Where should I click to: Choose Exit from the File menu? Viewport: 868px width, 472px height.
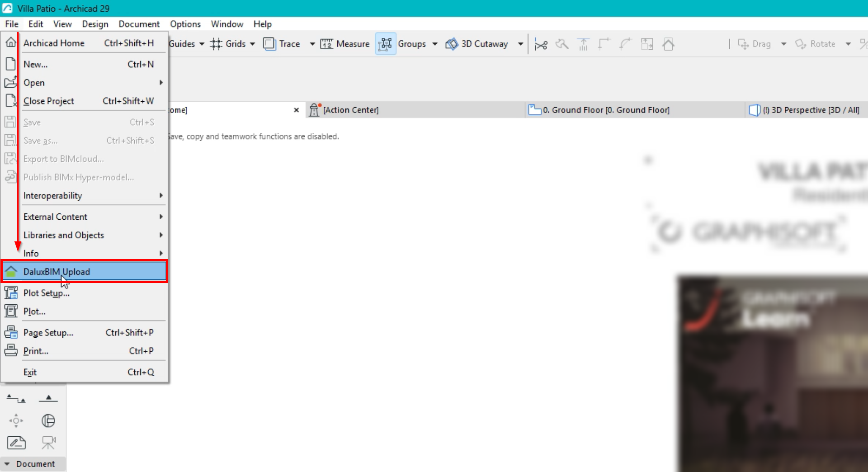pyautogui.click(x=85, y=372)
